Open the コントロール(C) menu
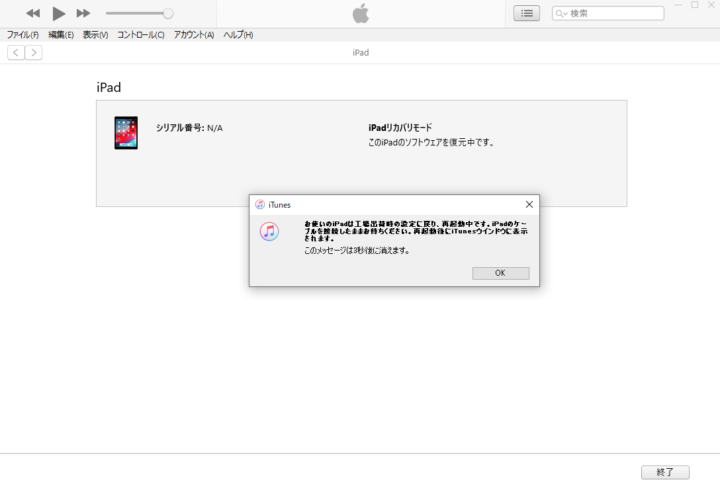 [141, 35]
